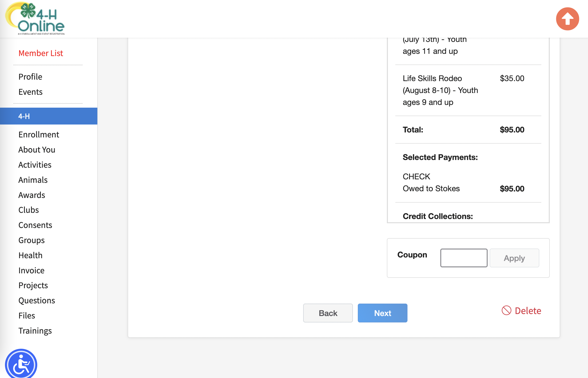Select the 4-H section header

(x=49, y=116)
